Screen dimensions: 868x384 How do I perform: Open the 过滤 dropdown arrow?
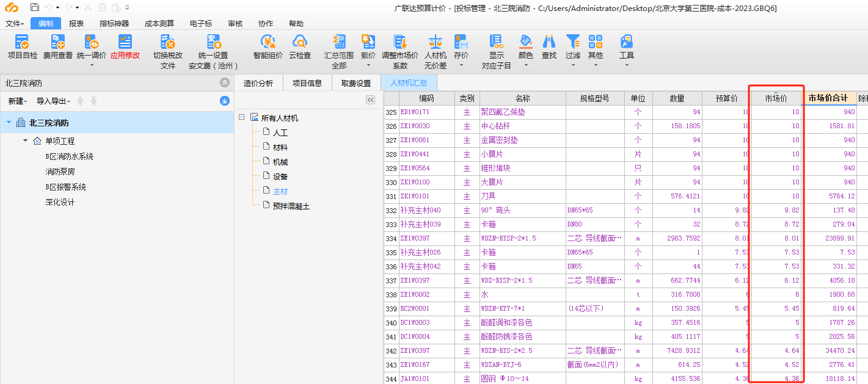(573, 65)
